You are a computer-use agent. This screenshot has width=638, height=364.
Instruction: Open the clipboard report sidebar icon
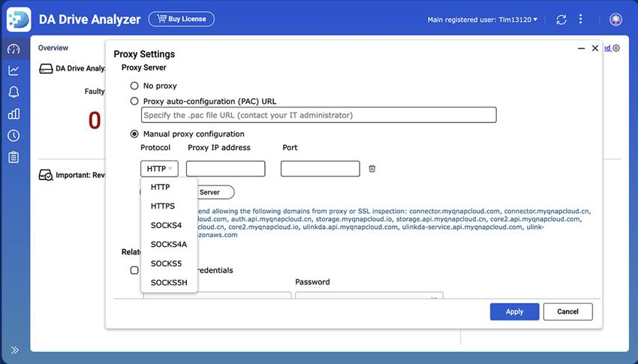(14, 157)
